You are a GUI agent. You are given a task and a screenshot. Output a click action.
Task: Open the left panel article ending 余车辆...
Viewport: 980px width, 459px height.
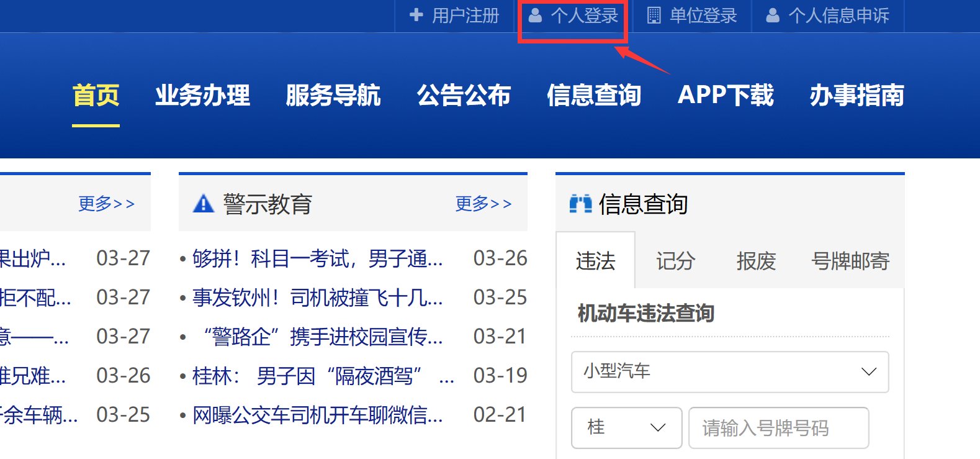pos(39,415)
